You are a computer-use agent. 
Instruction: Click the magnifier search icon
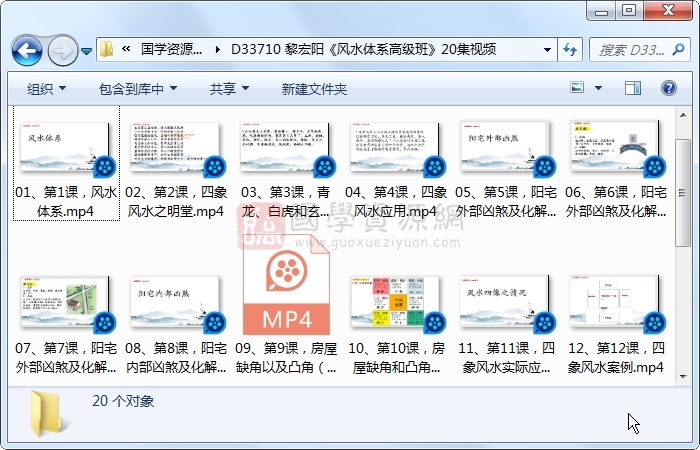click(x=679, y=49)
